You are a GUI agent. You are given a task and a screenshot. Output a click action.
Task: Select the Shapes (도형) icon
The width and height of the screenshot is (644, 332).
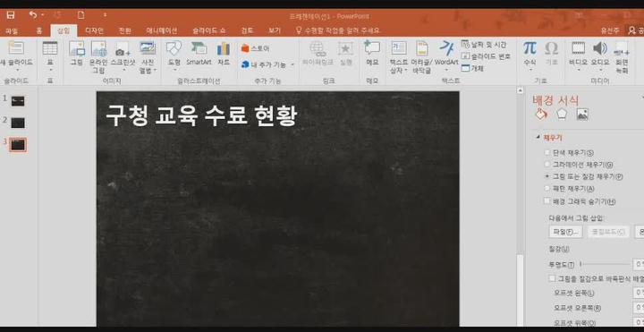174,48
